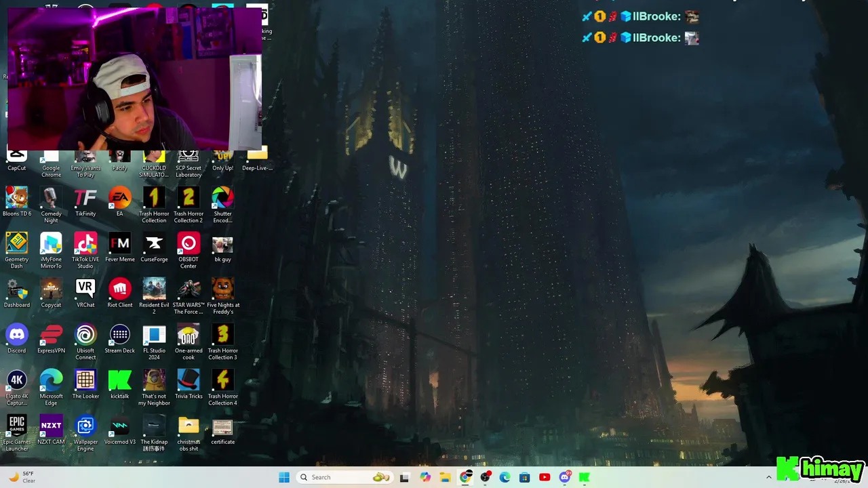Open Microsoft Store taskbar icon

(x=524, y=477)
